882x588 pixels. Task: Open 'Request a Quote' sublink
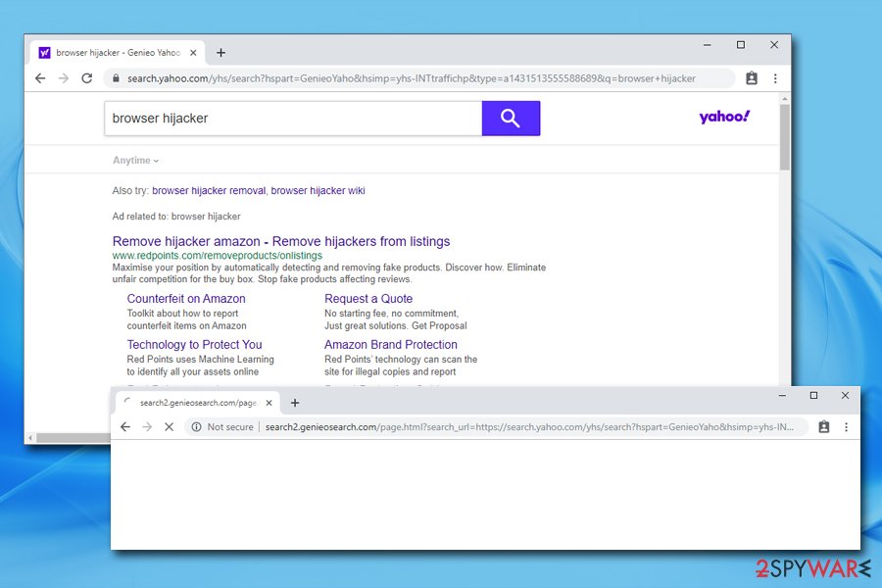pos(368,299)
